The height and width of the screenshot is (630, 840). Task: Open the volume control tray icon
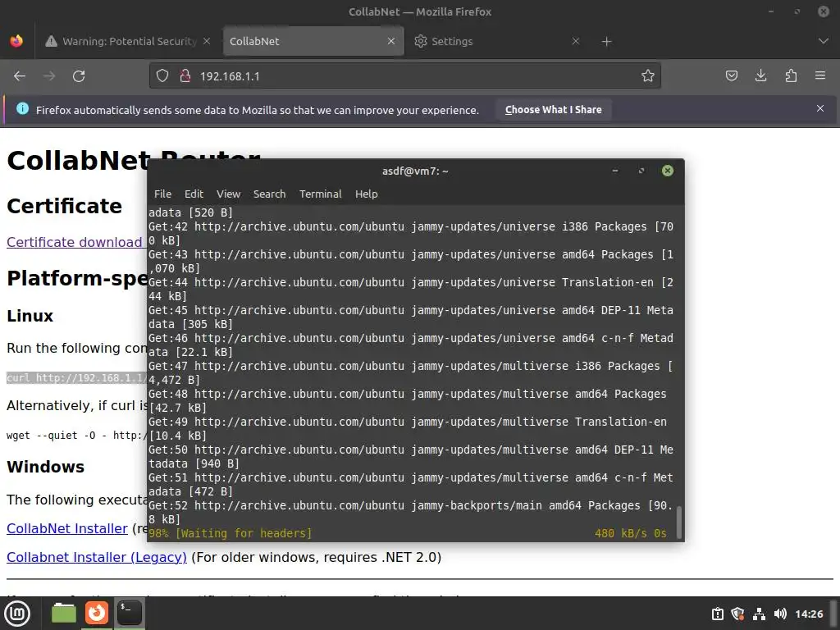(780, 614)
